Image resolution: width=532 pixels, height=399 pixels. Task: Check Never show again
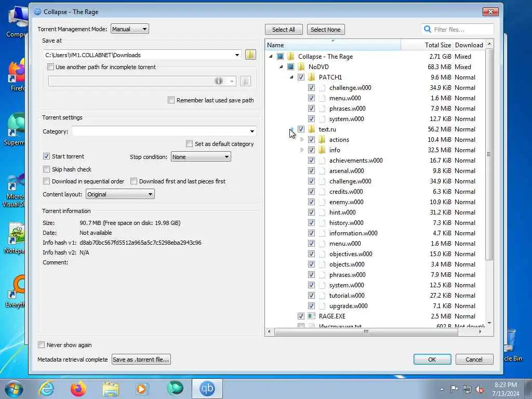[x=42, y=345]
